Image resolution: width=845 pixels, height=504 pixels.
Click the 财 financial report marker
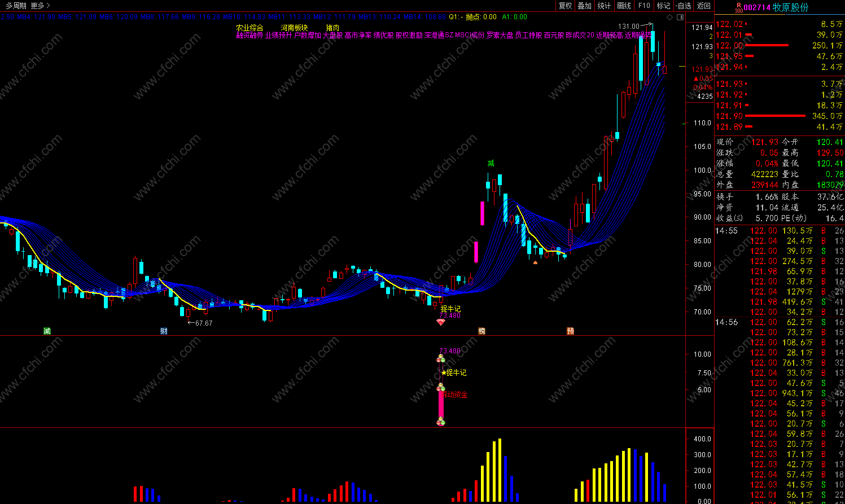point(164,331)
